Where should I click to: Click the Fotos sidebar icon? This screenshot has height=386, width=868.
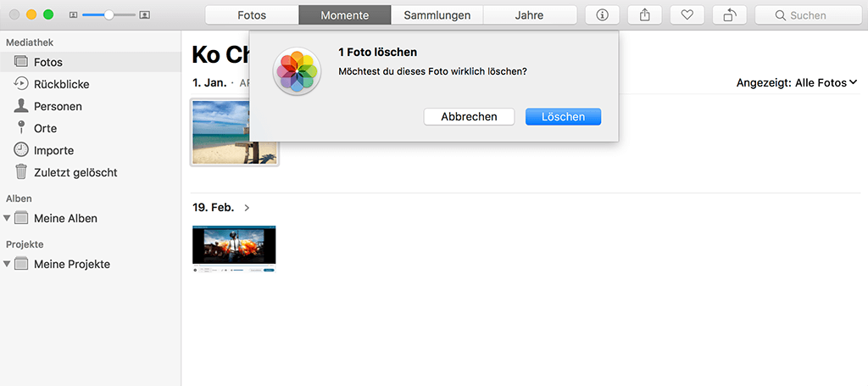pos(21,62)
